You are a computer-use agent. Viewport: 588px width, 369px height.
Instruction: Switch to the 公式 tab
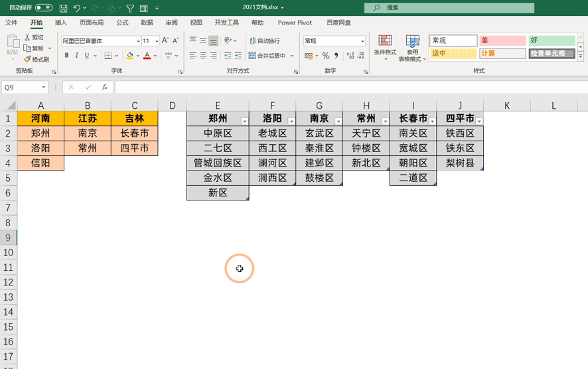pyautogui.click(x=122, y=23)
